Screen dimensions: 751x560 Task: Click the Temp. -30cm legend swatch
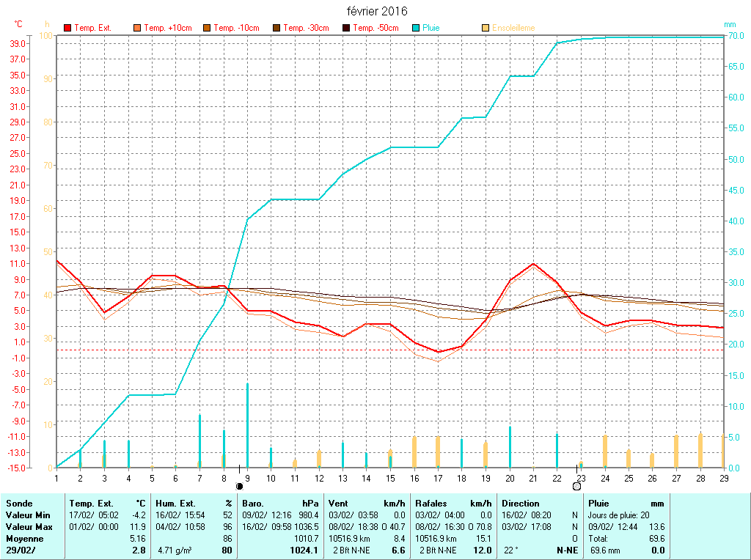[276, 28]
